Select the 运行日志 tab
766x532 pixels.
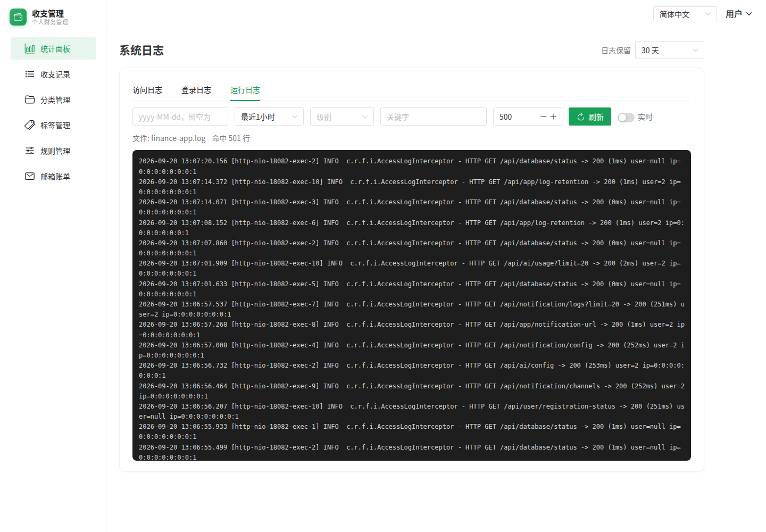pyautogui.click(x=245, y=90)
